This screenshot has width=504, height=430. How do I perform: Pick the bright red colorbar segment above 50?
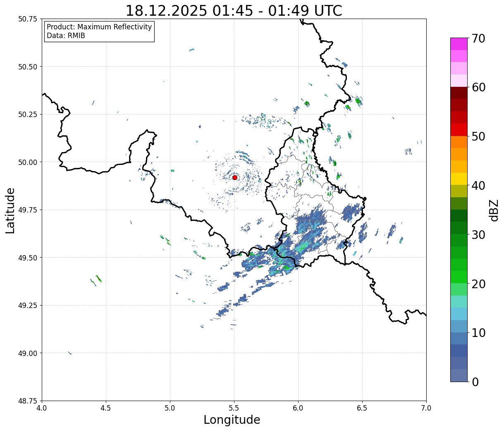tap(459, 130)
